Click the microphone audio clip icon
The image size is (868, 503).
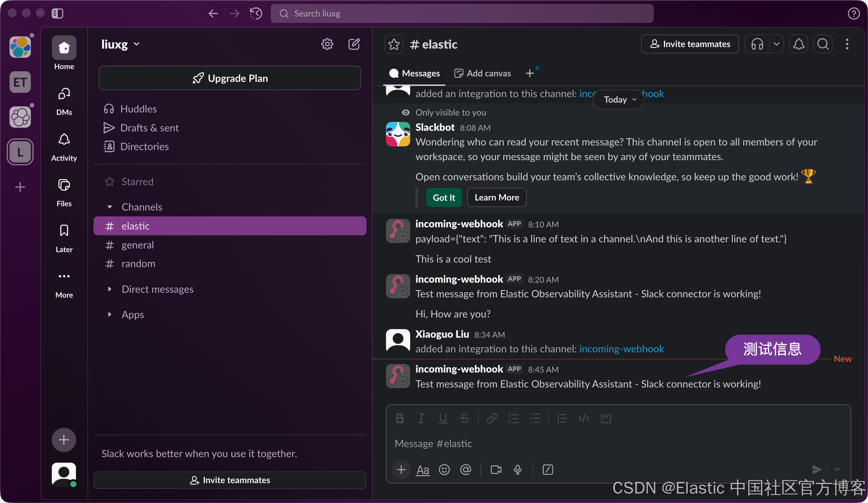[x=517, y=470]
